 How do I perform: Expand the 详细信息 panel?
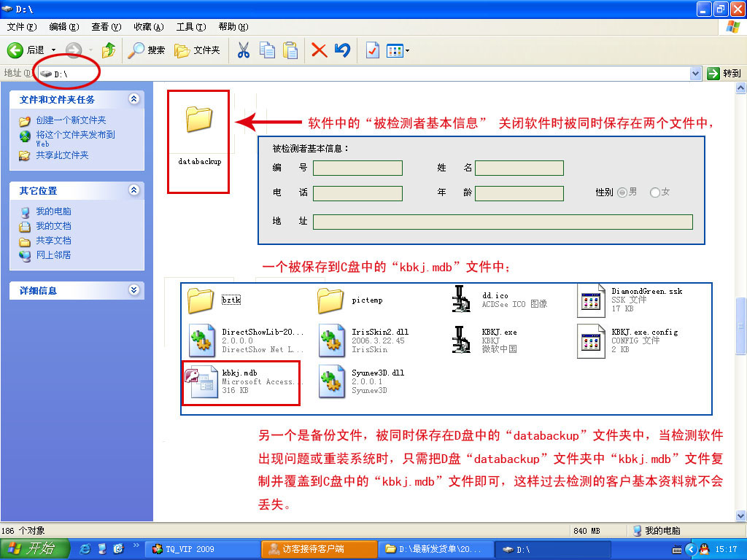coord(133,290)
